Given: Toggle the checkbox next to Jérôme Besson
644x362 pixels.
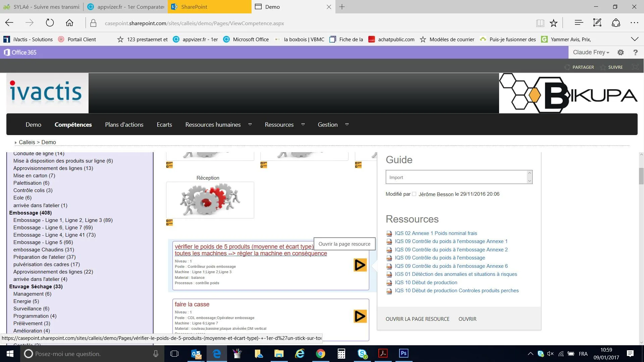Looking at the screenshot, I should coord(414,194).
